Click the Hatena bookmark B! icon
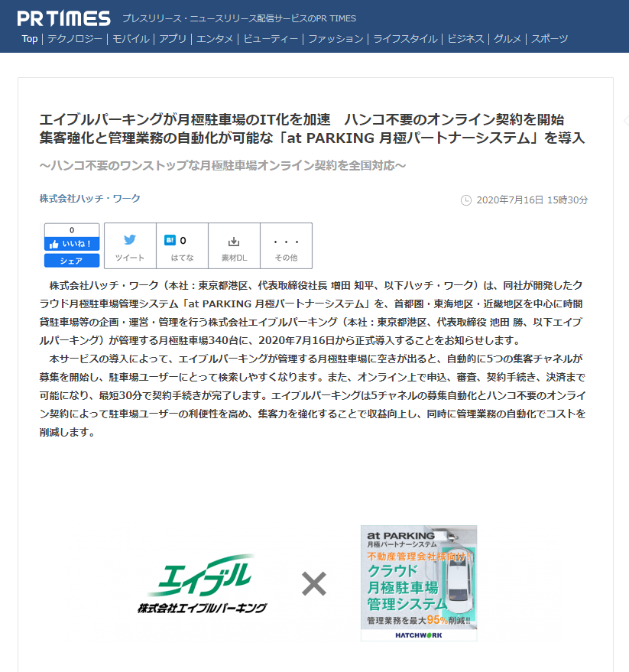The image size is (629, 672). click(x=170, y=240)
